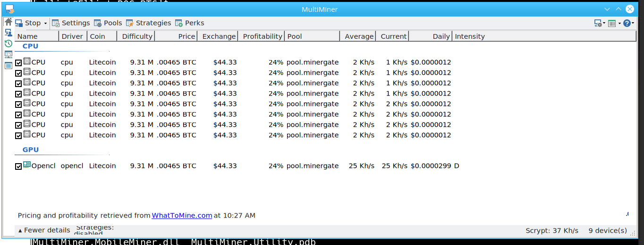Click the Pools globe icon
Screen dimensions: 644x245
[x=98, y=23]
